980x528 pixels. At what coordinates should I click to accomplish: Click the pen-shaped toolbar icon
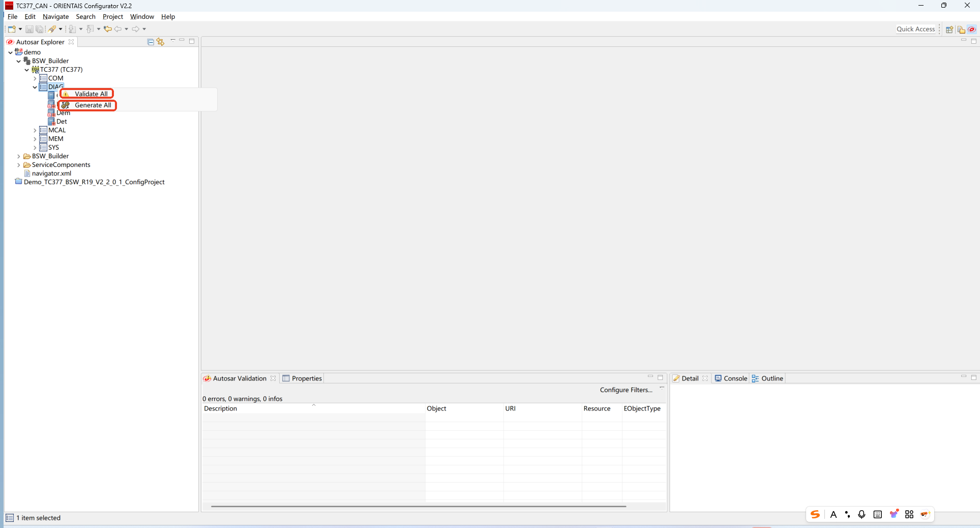[x=52, y=29]
